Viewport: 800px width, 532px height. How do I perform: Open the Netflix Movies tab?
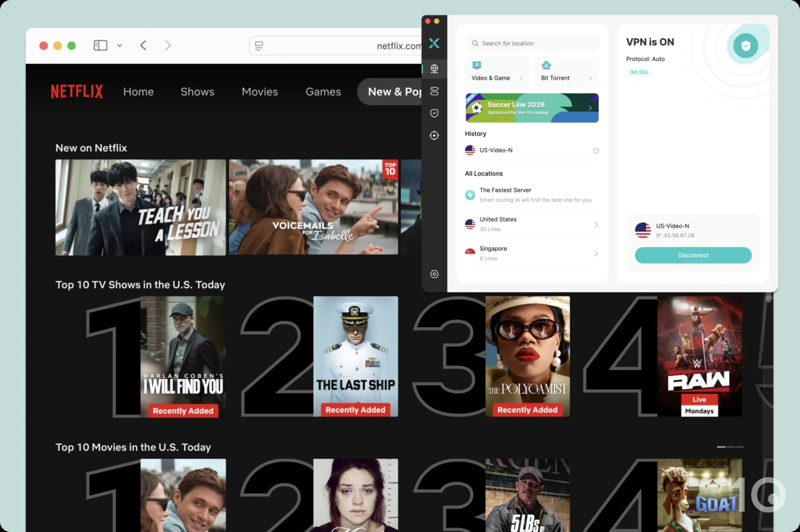tap(260, 92)
